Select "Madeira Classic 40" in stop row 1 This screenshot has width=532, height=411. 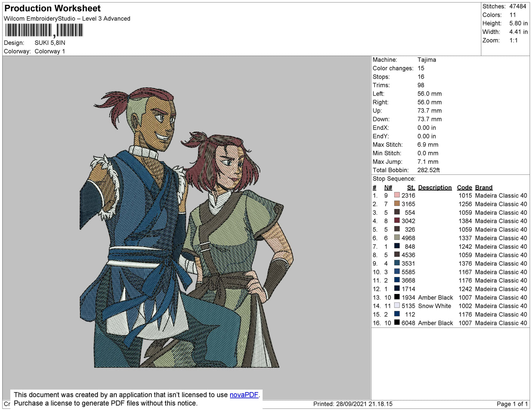tap(501, 195)
